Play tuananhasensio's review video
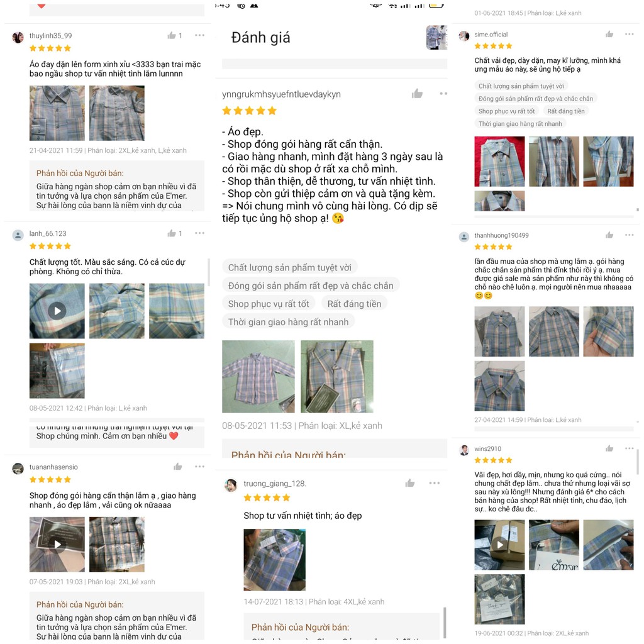 (x=57, y=545)
